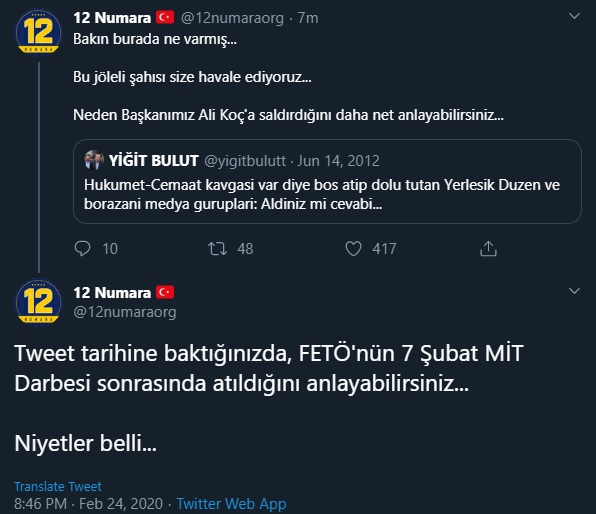Viewport: 596px width, 514px height.
Task: Expand the first tweet's chevron options menu
Action: pos(574,16)
